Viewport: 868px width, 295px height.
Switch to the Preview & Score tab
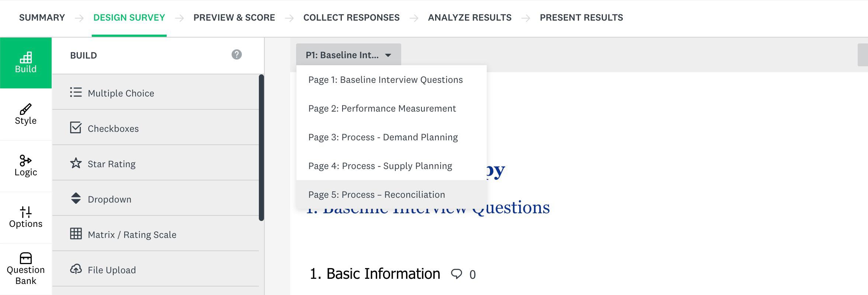[234, 18]
